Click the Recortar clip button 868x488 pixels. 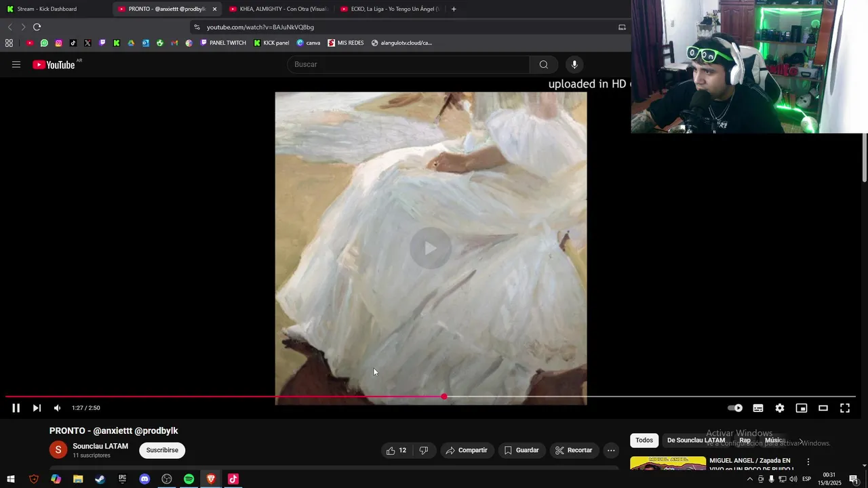click(574, 450)
